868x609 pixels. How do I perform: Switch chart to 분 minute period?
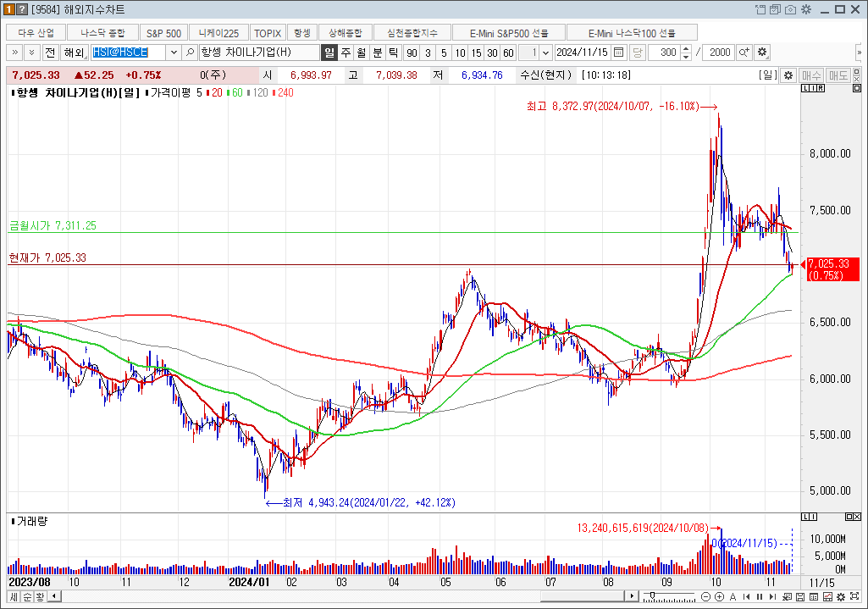[x=378, y=53]
